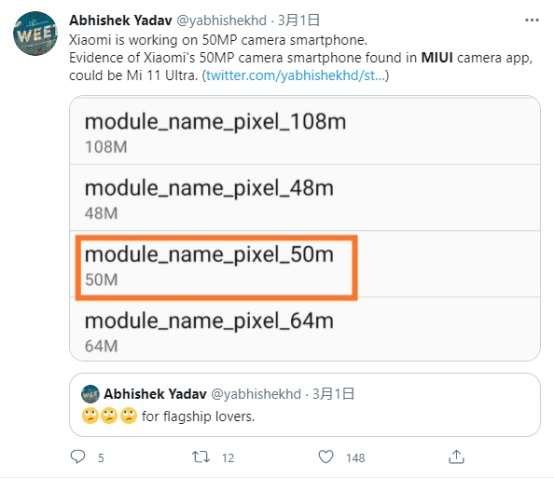
Task: Click the 12 retweets count
Action: click(228, 458)
